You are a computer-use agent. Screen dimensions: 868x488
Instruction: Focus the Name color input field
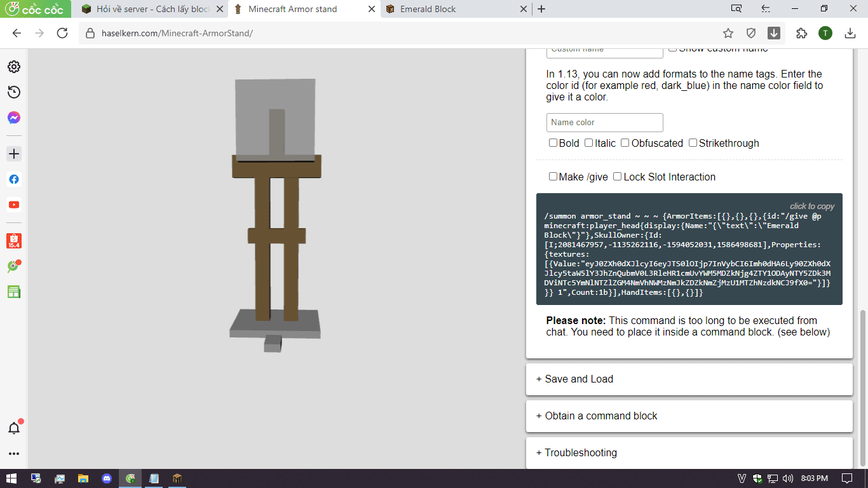coord(604,123)
